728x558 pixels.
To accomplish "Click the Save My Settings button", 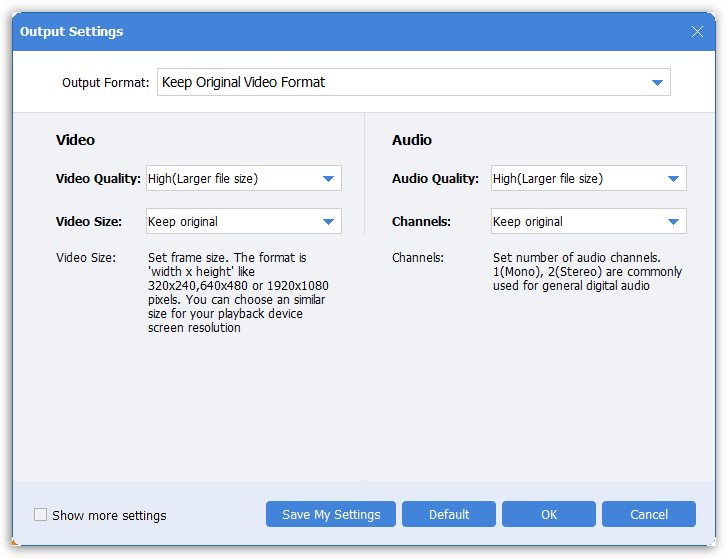I will 331,514.
